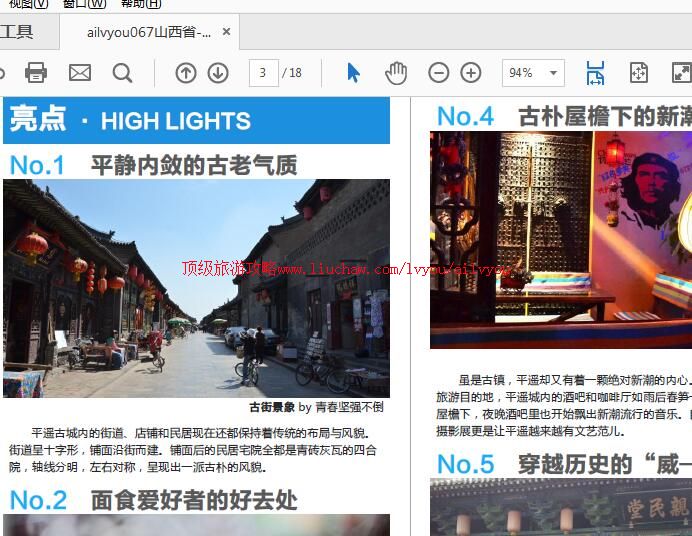Click the Print icon in toolbar
Image resolution: width=692 pixels, height=536 pixels.
[x=36, y=72]
